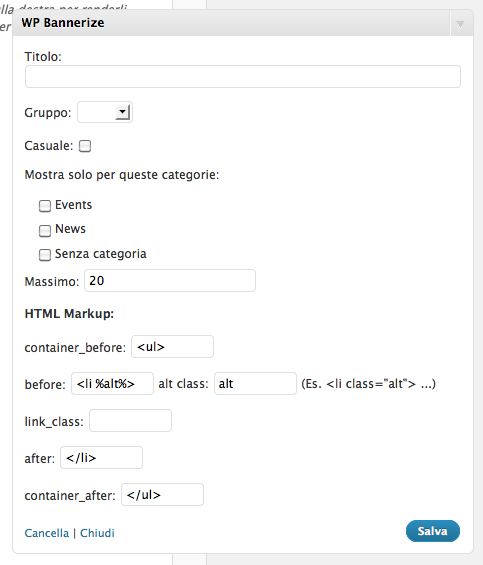Select the container_after input field
Image resolution: width=483 pixels, height=565 pixels.
pyautogui.click(x=162, y=494)
